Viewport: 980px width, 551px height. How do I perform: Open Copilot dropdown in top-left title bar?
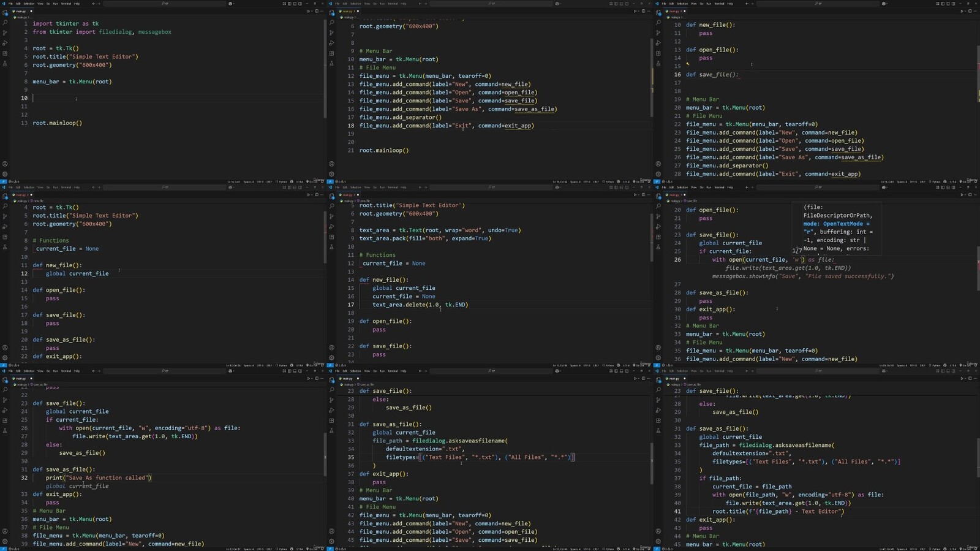pos(232,4)
